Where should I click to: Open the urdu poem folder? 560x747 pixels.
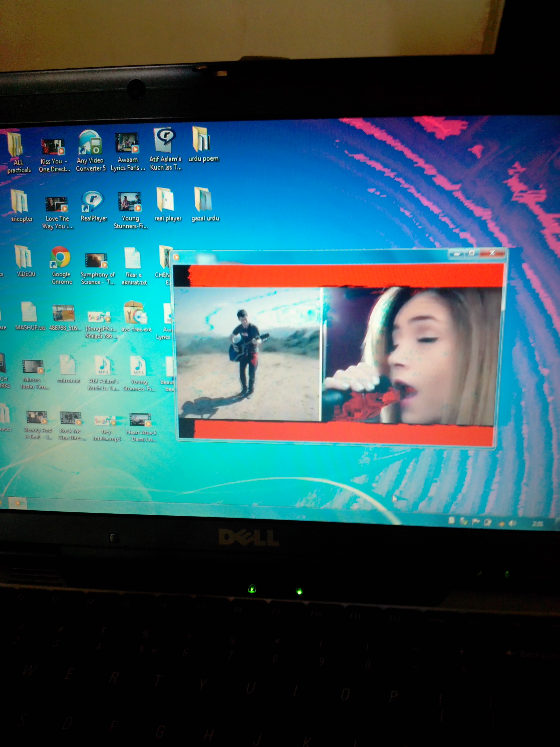click(203, 144)
